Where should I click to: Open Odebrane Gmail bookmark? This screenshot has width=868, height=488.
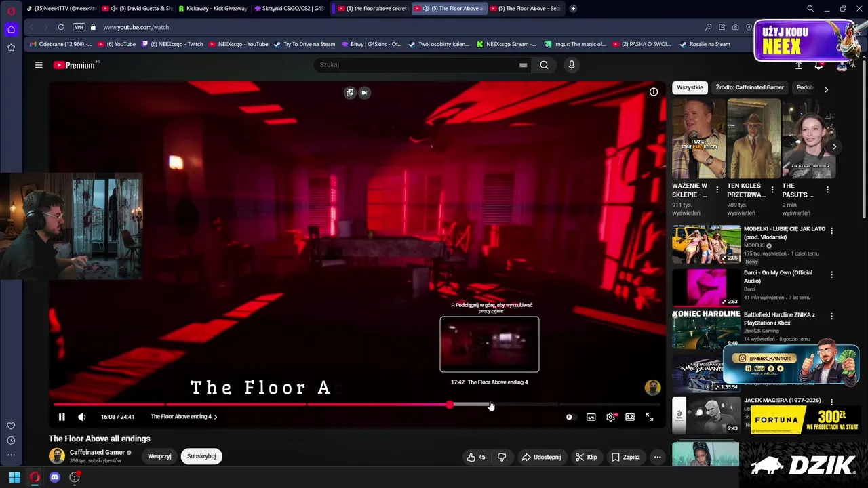click(60, 44)
